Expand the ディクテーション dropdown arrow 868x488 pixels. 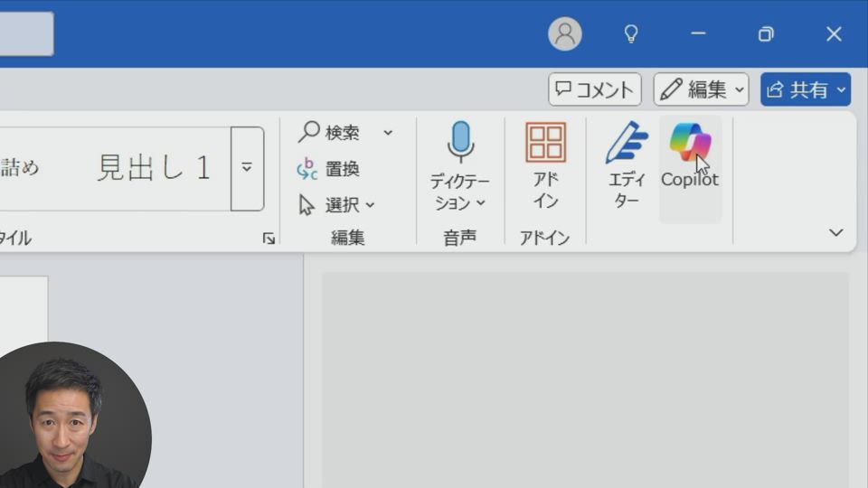(x=481, y=203)
